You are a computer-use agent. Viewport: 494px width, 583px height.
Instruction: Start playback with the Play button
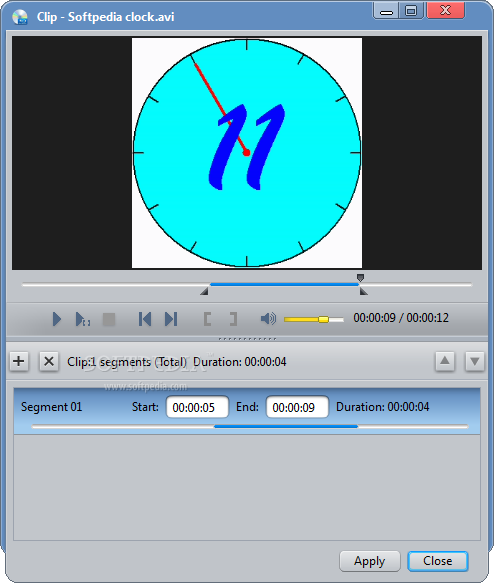click(56, 319)
